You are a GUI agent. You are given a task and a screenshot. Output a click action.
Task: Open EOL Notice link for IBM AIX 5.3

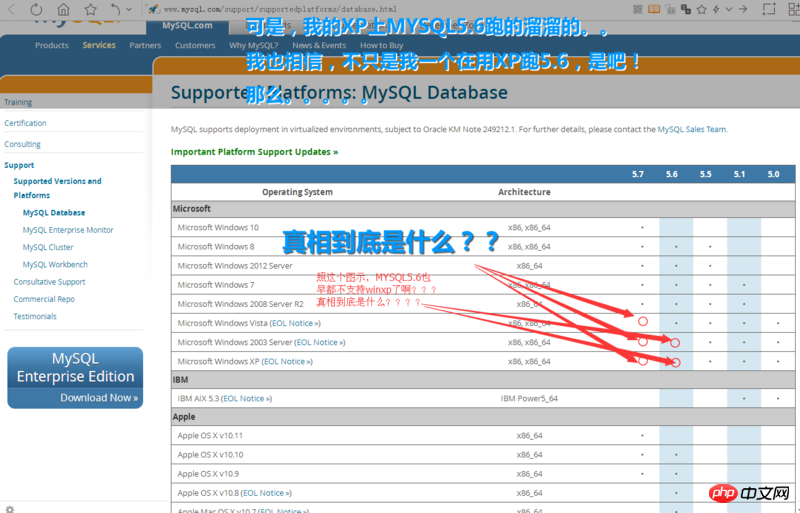pyautogui.click(x=246, y=399)
